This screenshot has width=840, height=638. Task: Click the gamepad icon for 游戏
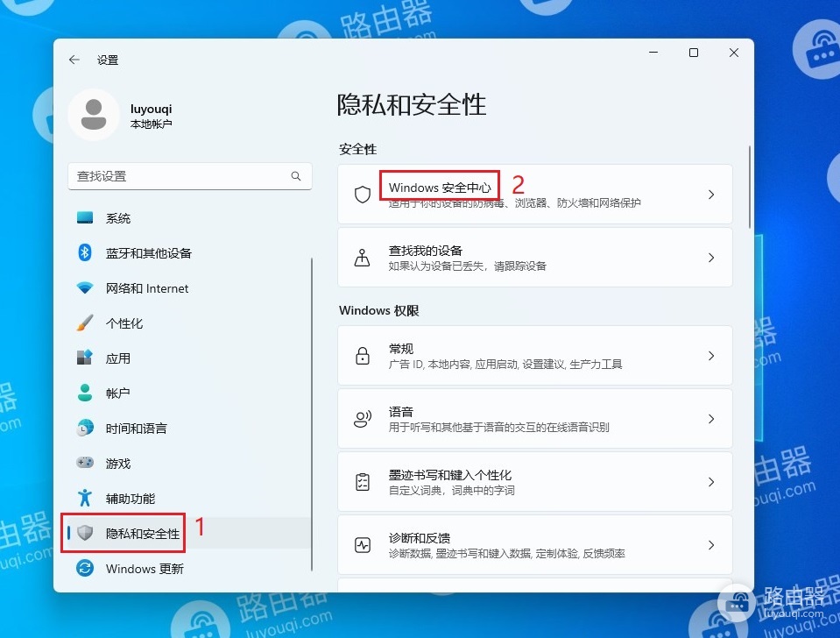click(x=85, y=463)
